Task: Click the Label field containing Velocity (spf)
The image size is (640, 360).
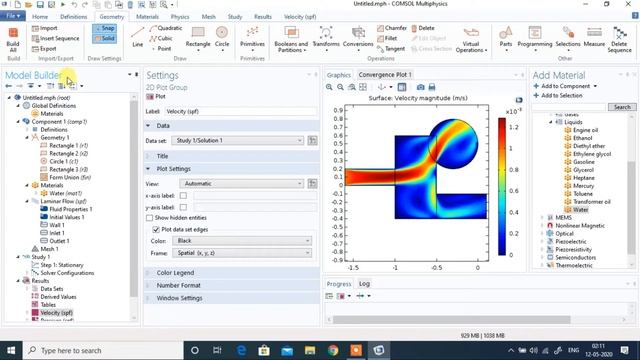Action: (x=241, y=111)
